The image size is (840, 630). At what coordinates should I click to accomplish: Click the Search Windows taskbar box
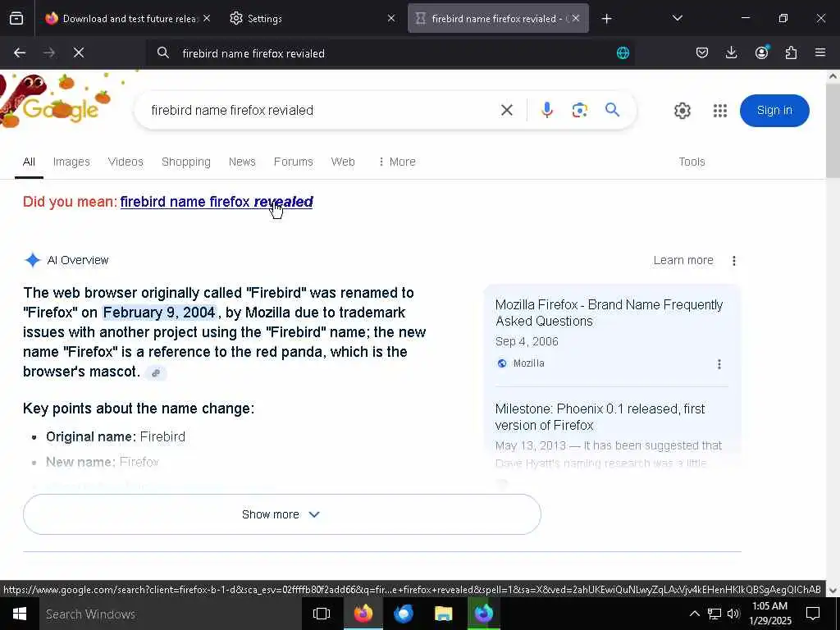click(171, 614)
